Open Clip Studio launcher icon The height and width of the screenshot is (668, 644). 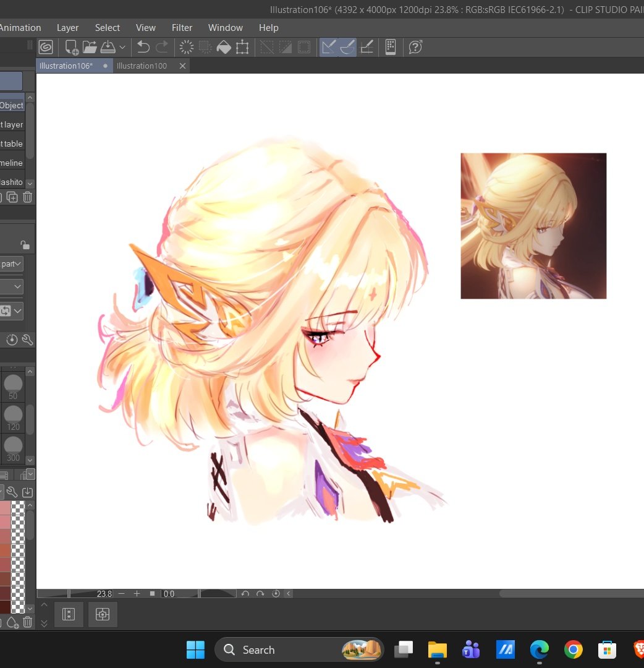pyautogui.click(x=46, y=47)
